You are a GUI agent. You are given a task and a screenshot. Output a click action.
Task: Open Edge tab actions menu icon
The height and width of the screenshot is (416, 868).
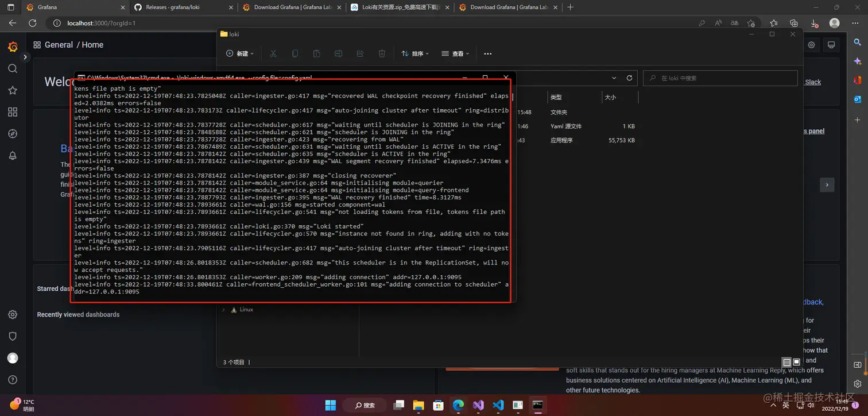coord(10,7)
